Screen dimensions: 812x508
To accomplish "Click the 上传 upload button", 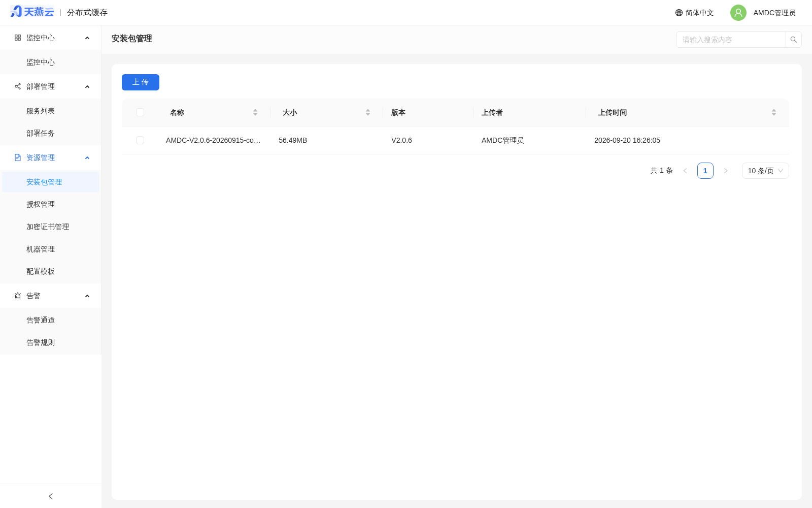I will pos(141,82).
